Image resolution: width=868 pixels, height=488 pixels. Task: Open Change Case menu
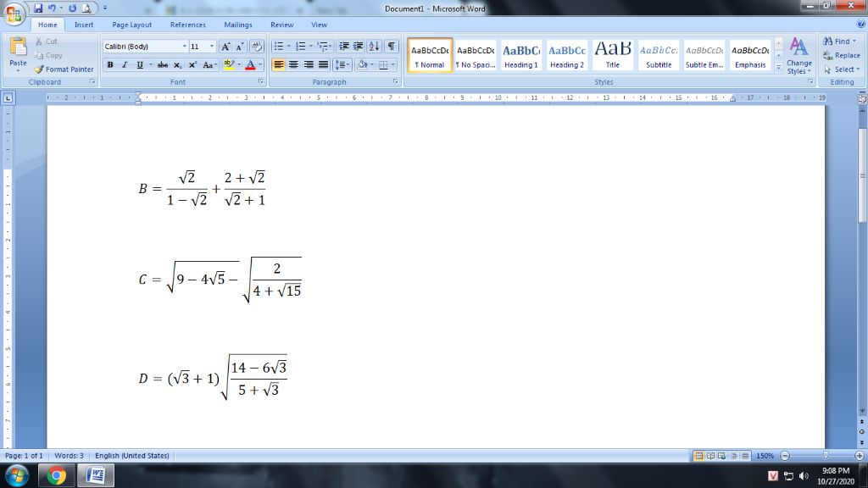209,64
